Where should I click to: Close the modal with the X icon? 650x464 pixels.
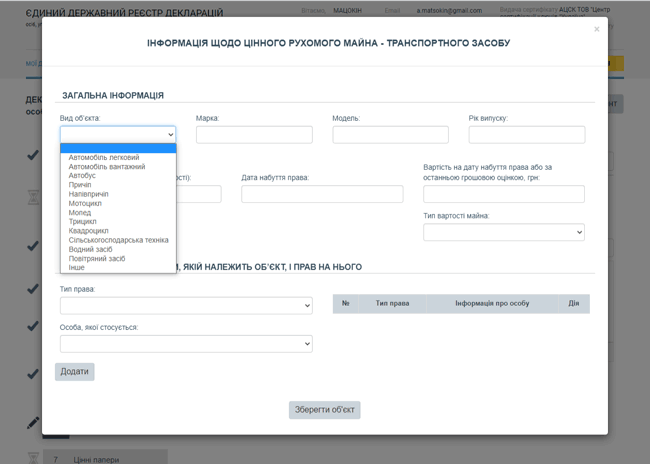coord(597,30)
